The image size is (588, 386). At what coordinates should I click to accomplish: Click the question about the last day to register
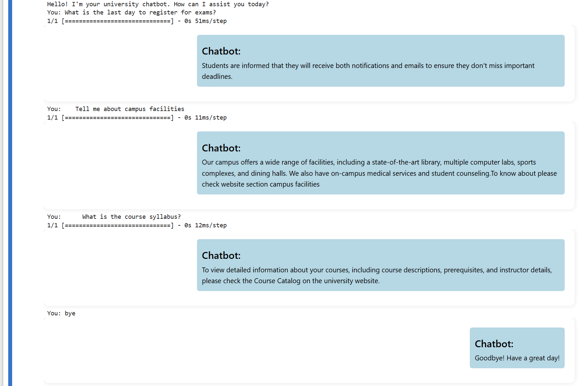[131, 12]
